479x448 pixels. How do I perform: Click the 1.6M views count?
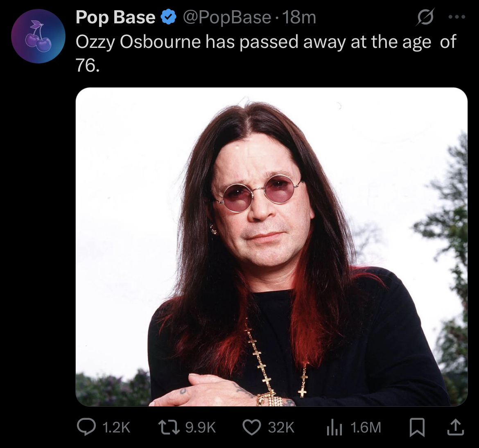coord(366,428)
